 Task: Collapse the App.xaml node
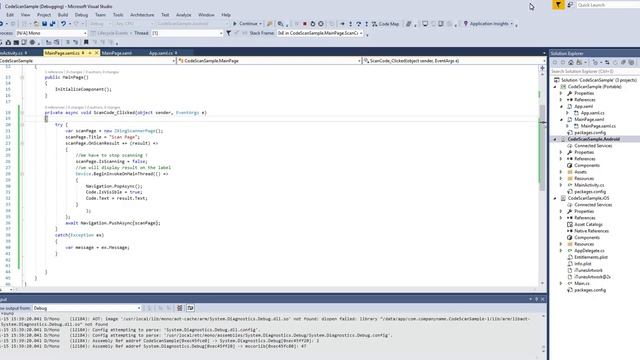coord(561,107)
